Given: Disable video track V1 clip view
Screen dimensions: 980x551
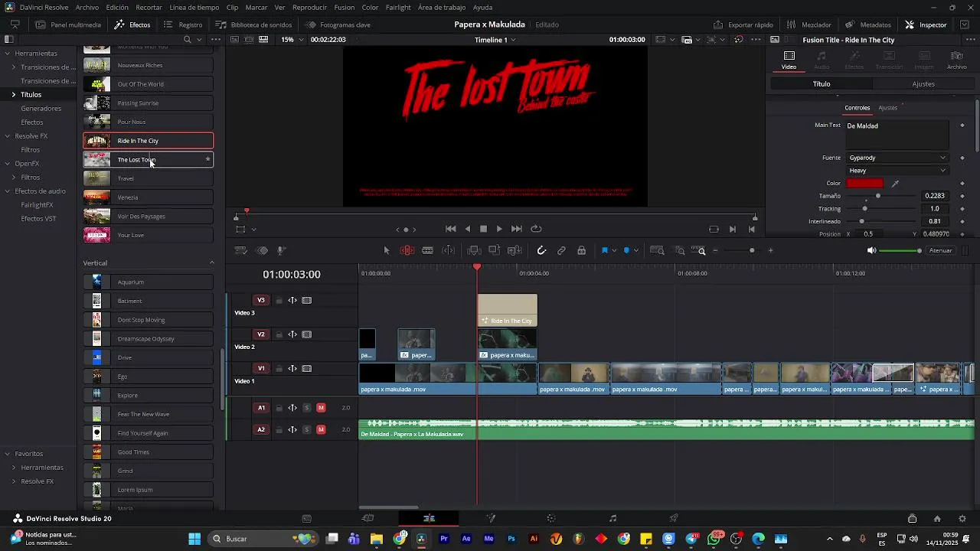Looking at the screenshot, I should 307,368.
